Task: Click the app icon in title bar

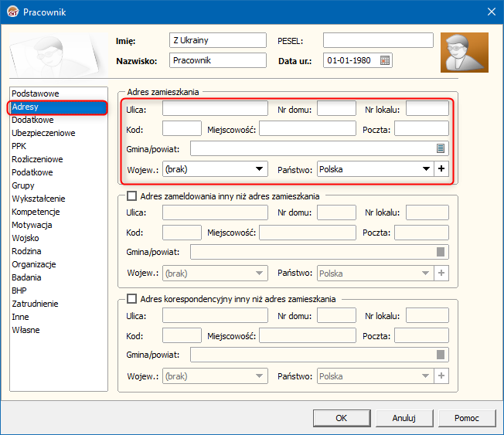Action: pyautogui.click(x=12, y=12)
